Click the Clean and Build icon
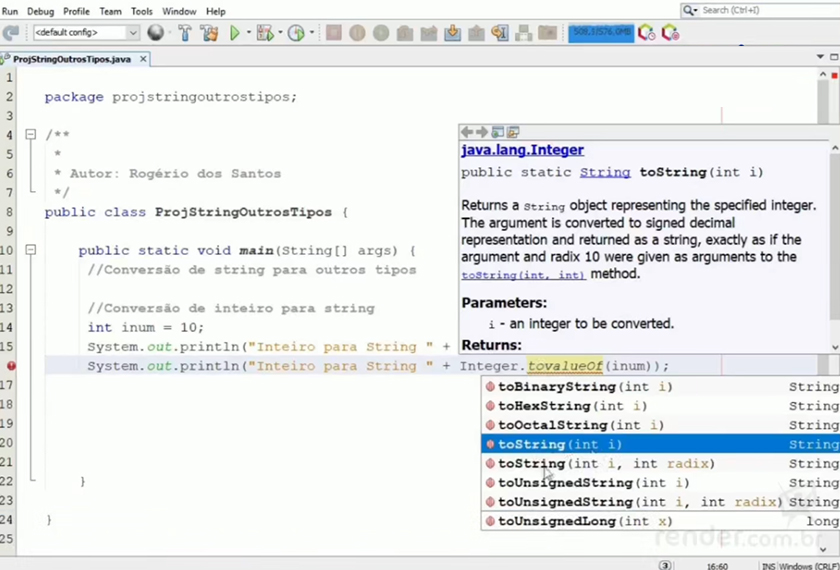 [209, 33]
